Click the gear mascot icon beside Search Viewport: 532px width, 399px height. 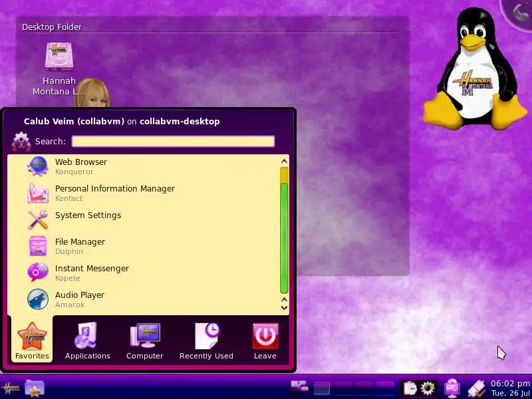point(21,142)
